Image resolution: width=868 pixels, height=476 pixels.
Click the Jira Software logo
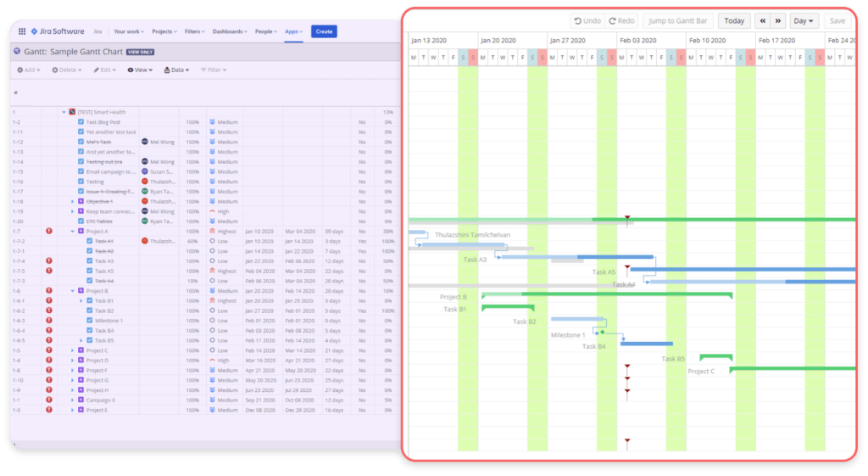[x=58, y=31]
